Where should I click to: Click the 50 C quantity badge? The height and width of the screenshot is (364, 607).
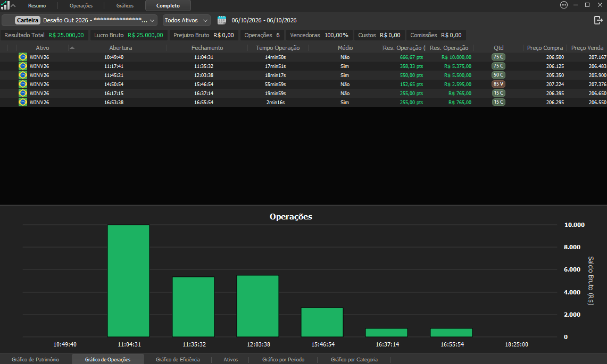point(498,74)
